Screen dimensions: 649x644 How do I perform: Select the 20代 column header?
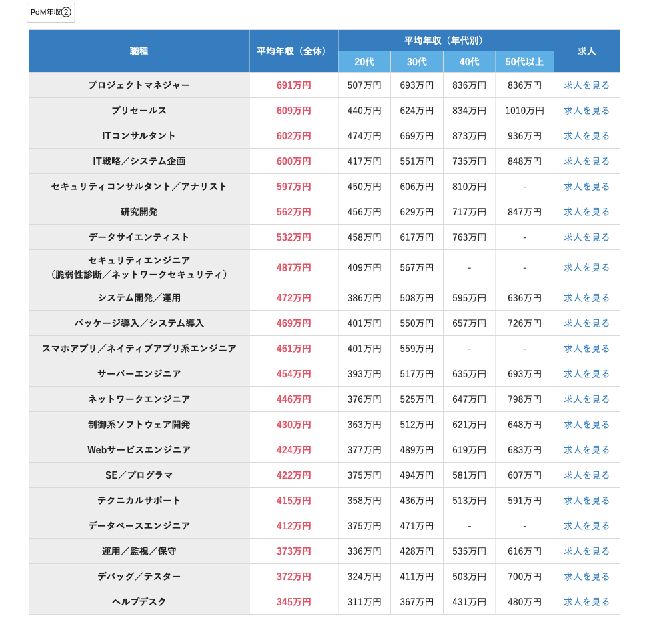coord(364,61)
